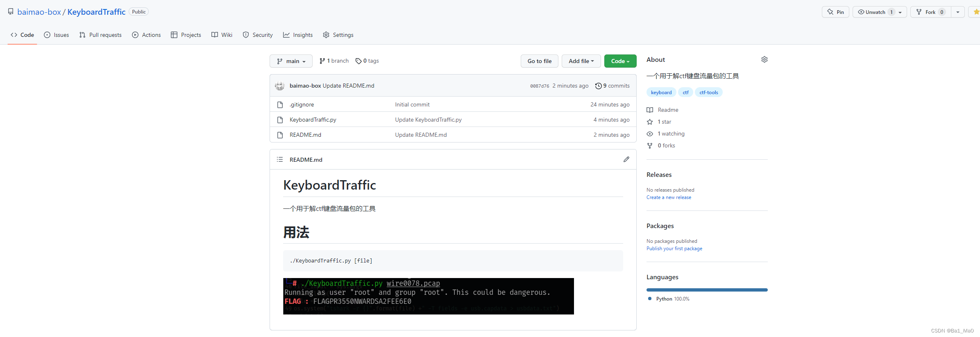
Task: Open the green Code dropdown
Action: click(620, 61)
